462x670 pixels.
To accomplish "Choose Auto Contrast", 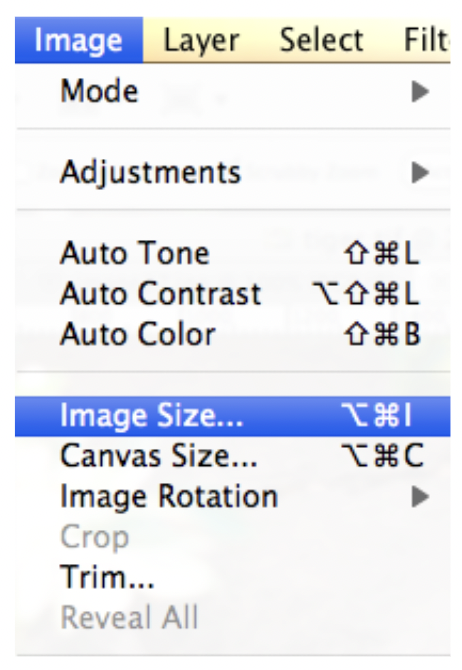I will pyautogui.click(x=233, y=294).
